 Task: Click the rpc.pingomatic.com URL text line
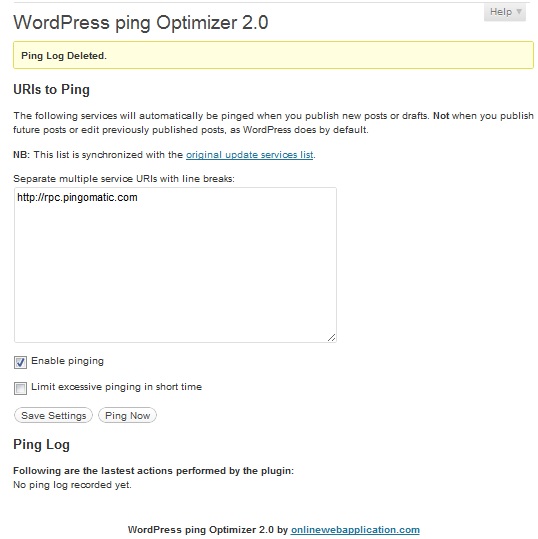pos(77,197)
